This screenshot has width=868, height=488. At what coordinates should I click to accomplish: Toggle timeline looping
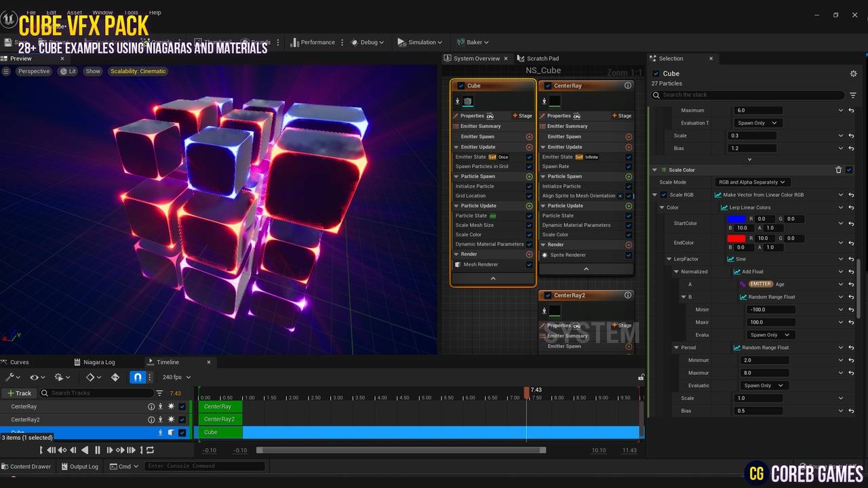click(150, 450)
